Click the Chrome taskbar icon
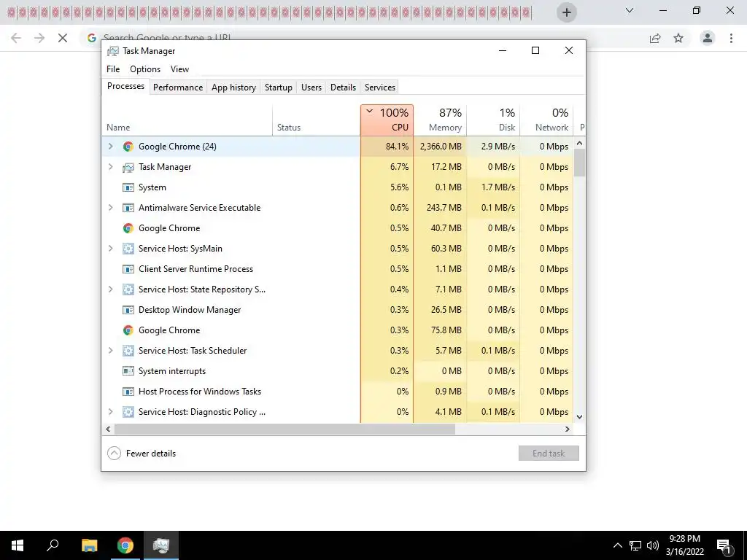Screen dimensions: 747x560 point(125,545)
